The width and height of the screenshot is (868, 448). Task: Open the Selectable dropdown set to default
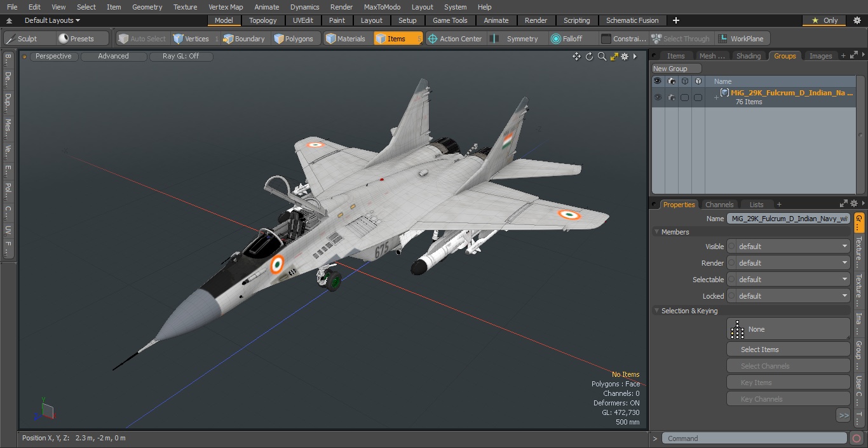pyautogui.click(x=788, y=280)
